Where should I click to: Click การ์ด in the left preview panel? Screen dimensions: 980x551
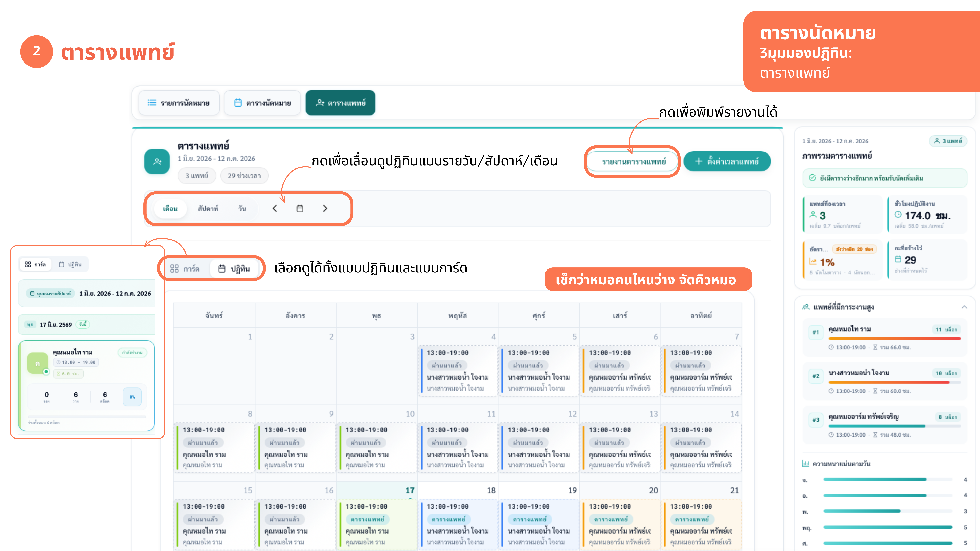tap(35, 264)
